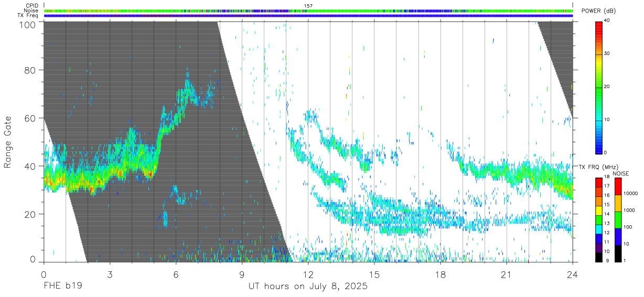This screenshot has width=644, height=297.
Task: Click the x-axis tick label '15'
Action: coord(374,274)
